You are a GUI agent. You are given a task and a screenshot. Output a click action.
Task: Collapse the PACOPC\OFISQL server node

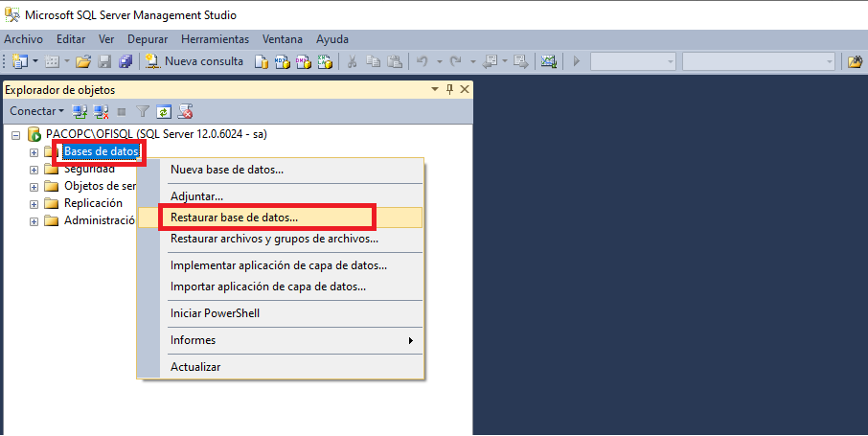[x=16, y=134]
